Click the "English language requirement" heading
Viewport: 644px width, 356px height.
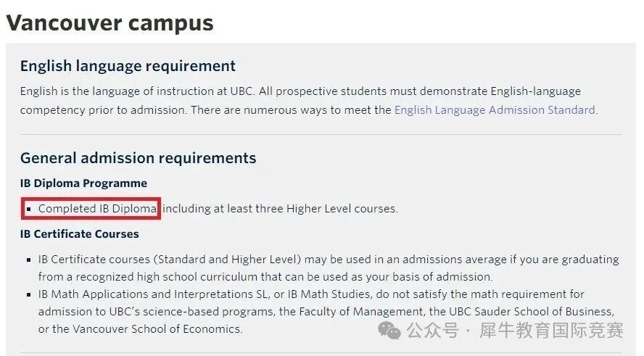pos(128,66)
